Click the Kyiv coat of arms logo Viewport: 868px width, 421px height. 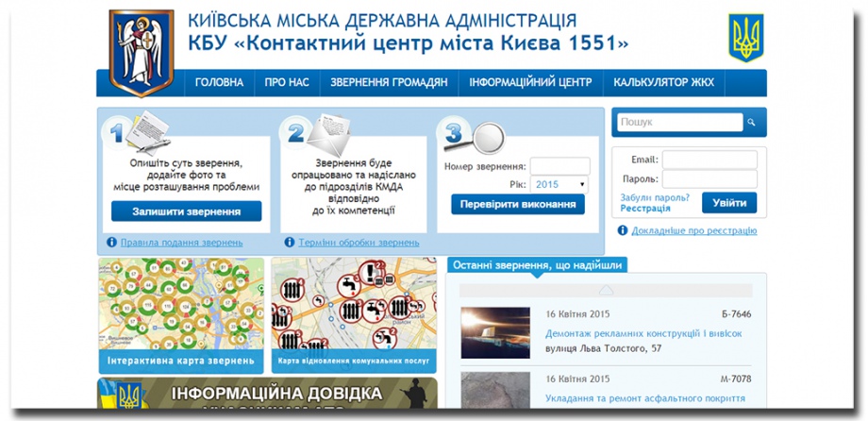142,52
